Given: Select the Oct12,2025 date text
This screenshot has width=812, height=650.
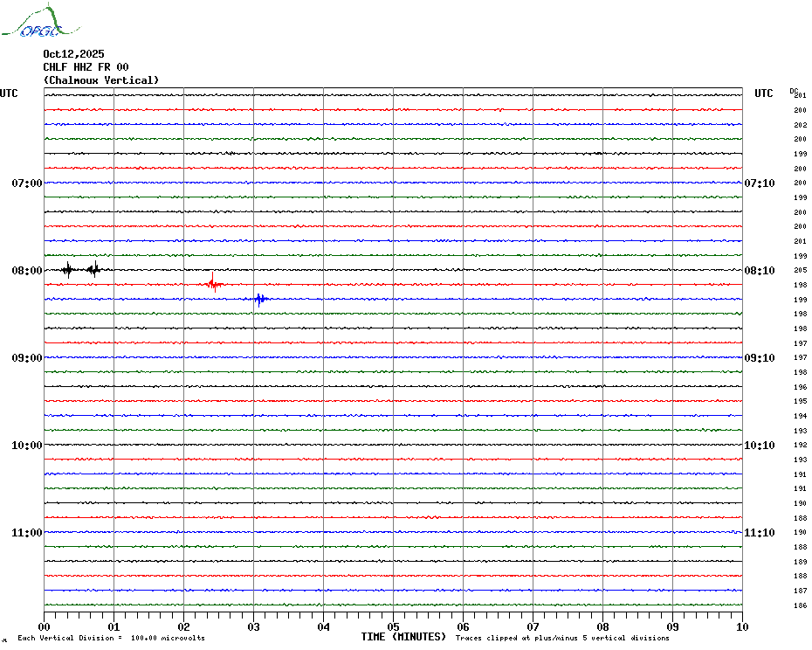Looking at the screenshot, I should pos(73,54).
